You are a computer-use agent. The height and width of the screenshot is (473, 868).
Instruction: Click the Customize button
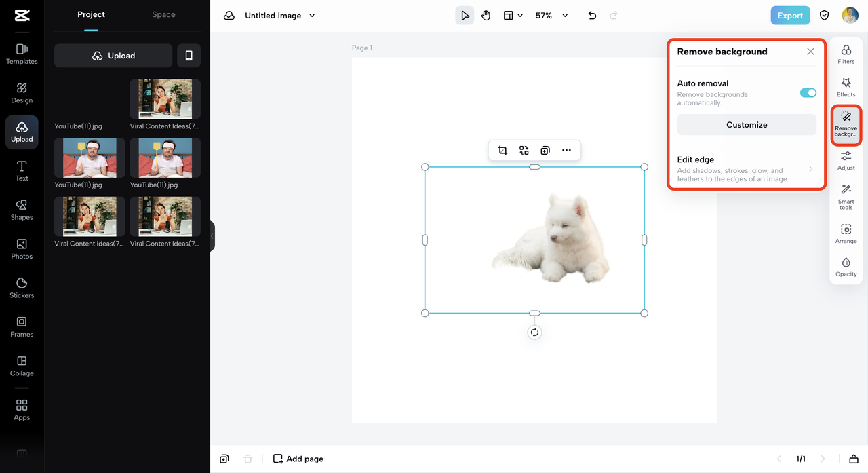pyautogui.click(x=747, y=125)
